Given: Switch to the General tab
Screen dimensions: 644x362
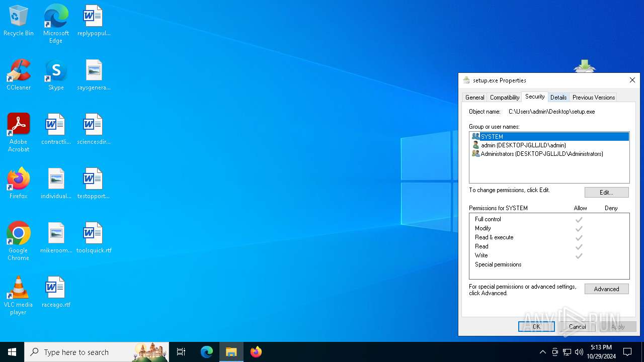Looking at the screenshot, I should [x=474, y=98].
